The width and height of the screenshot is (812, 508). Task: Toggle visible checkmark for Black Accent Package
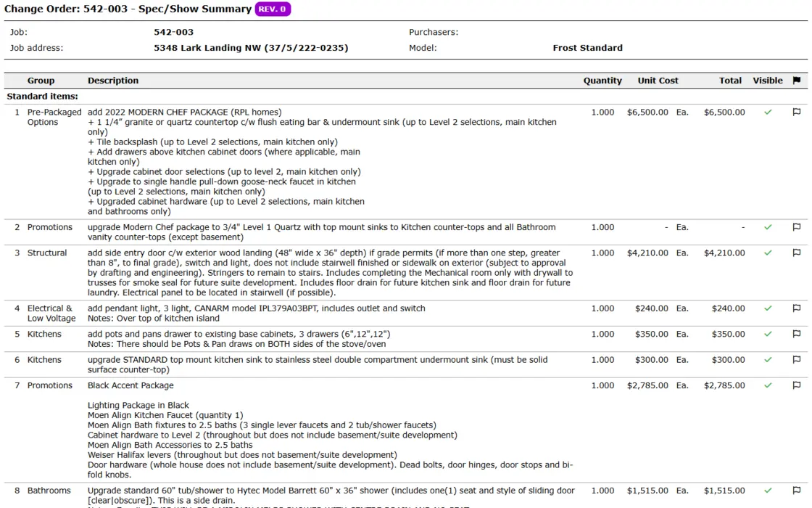pos(768,385)
